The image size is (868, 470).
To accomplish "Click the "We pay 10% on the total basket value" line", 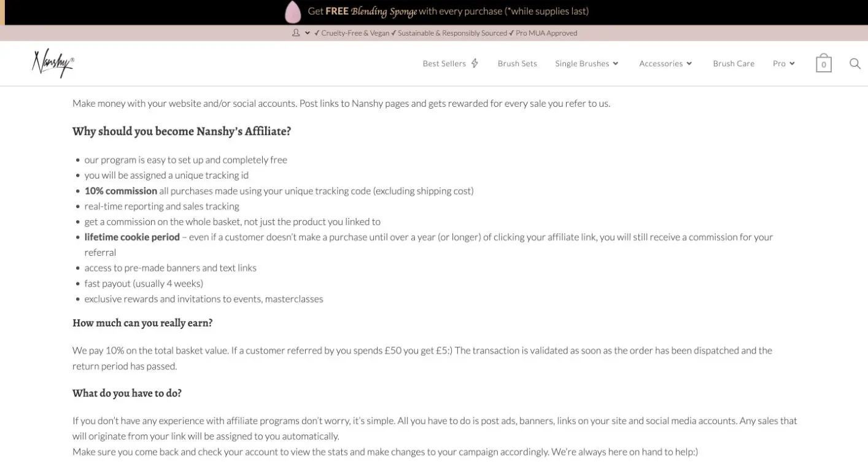I will [x=422, y=358].
